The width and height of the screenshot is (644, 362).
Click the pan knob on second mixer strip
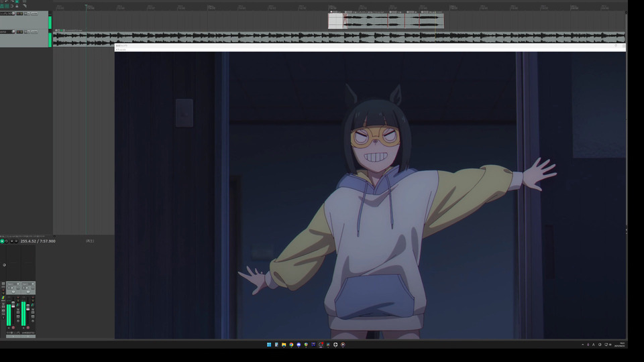pyautogui.click(x=28, y=292)
